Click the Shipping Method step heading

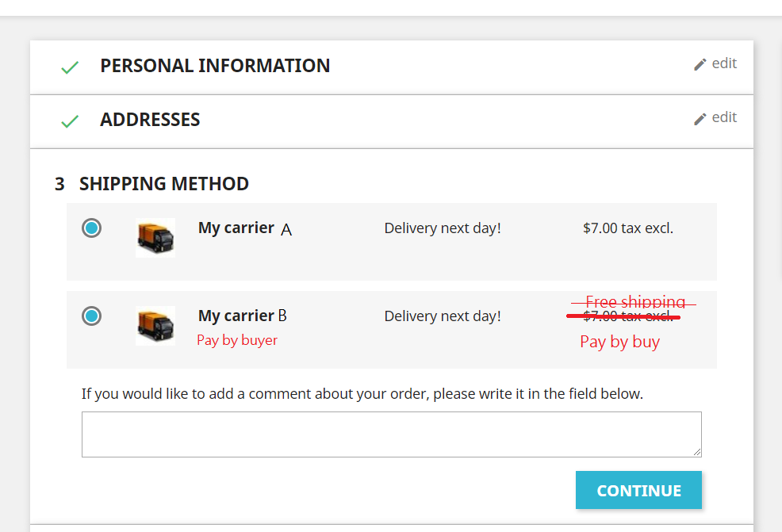163,184
